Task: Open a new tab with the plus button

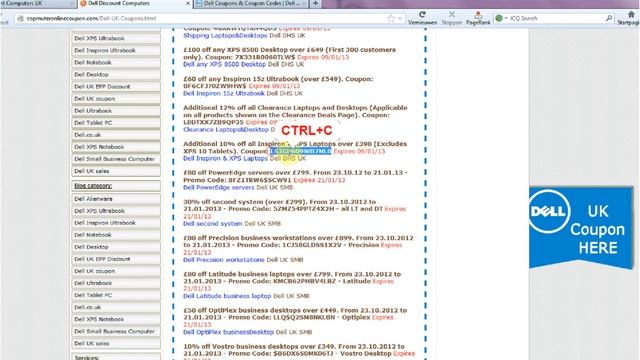Action: click(x=316, y=3)
